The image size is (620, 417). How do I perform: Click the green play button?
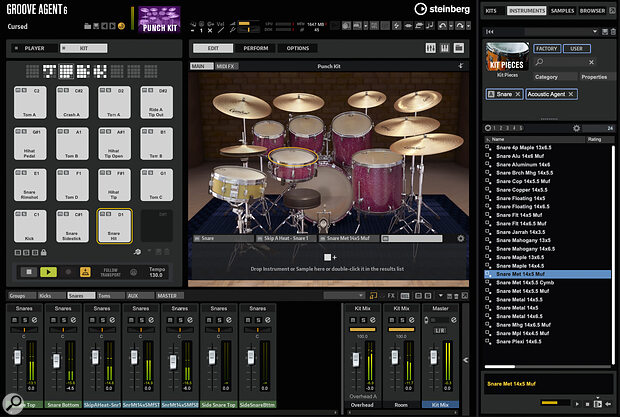pyautogui.click(x=48, y=272)
